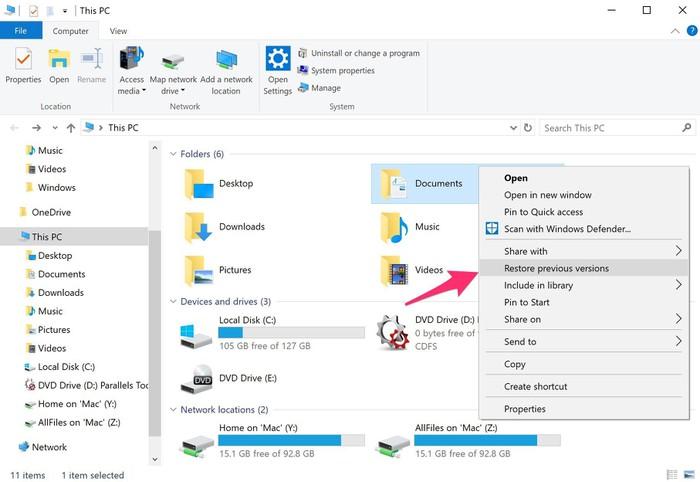Screen dimensions: 700x482
Task: Choose Create shortcut
Action: [x=584, y=386]
